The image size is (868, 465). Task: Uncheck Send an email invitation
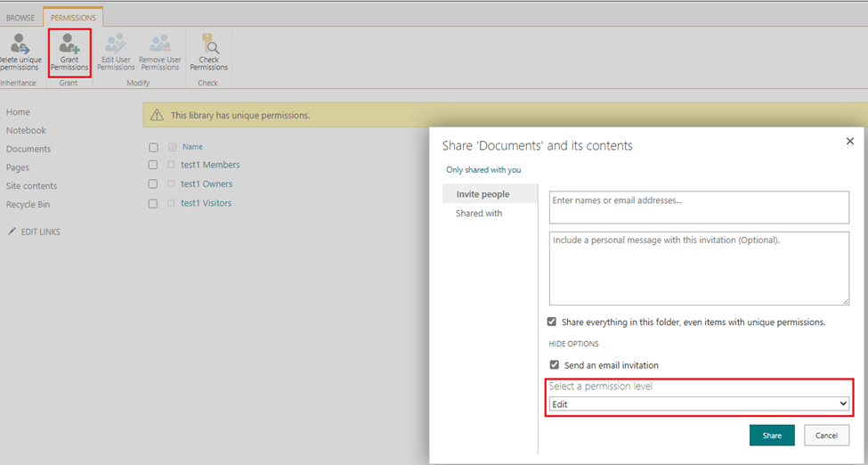coord(554,364)
